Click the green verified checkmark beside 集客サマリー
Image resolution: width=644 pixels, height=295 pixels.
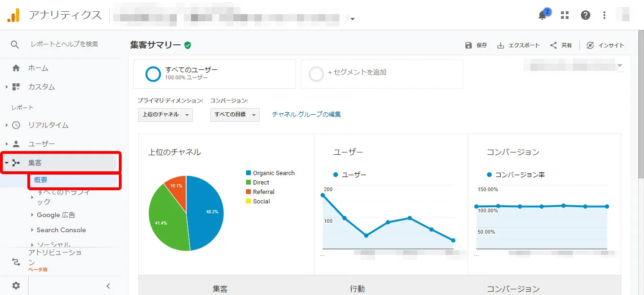pyautogui.click(x=188, y=45)
